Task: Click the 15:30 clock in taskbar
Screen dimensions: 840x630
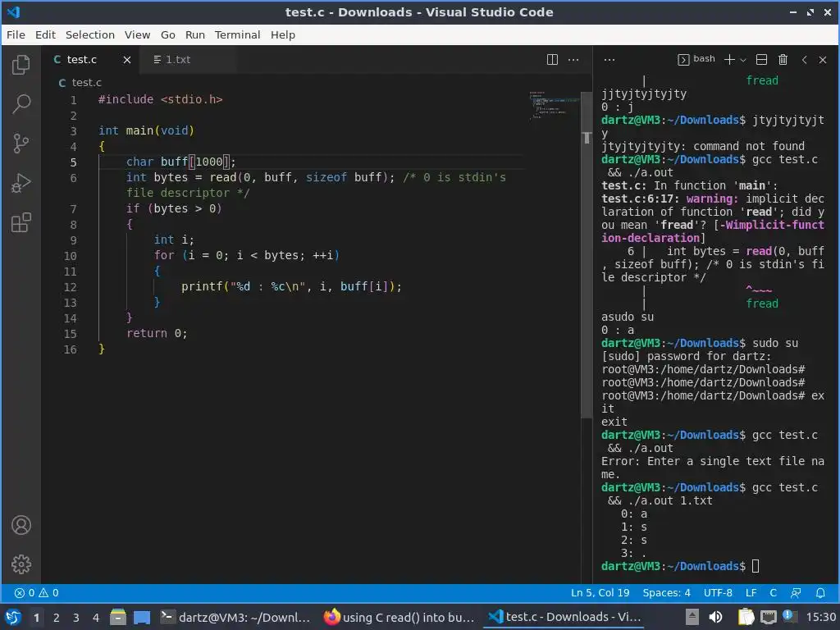Action: (x=820, y=617)
